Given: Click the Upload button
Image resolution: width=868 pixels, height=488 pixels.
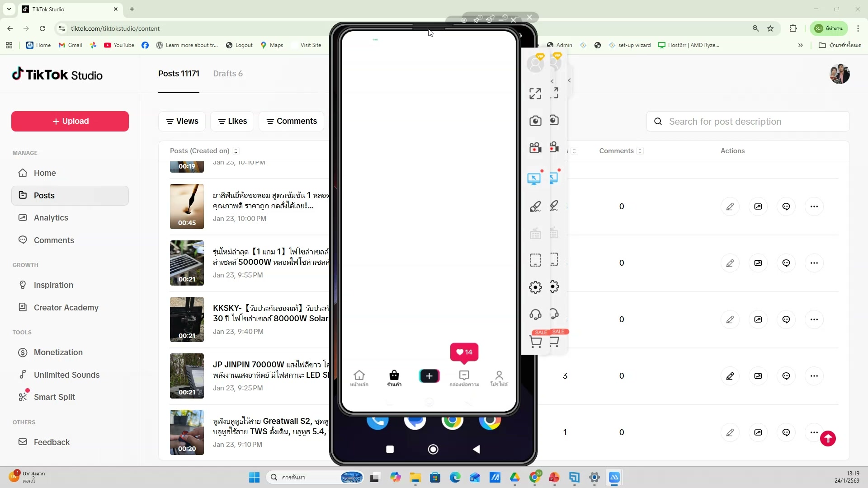Looking at the screenshot, I should point(69,121).
